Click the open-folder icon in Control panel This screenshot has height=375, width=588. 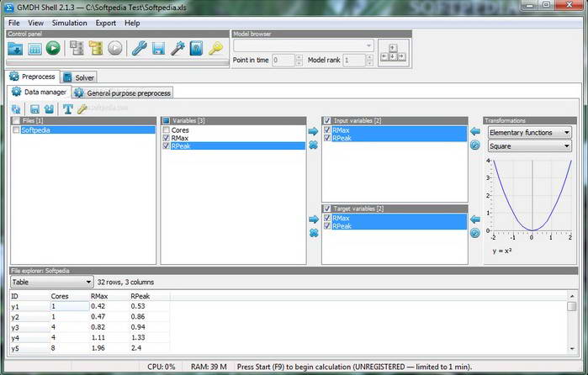(16, 49)
